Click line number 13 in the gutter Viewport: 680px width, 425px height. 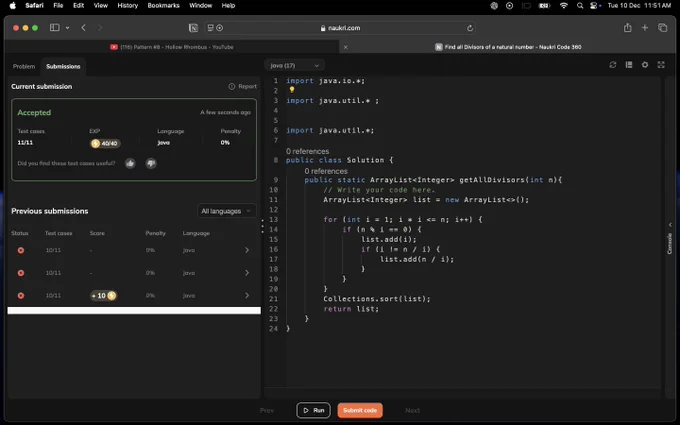pyautogui.click(x=273, y=219)
